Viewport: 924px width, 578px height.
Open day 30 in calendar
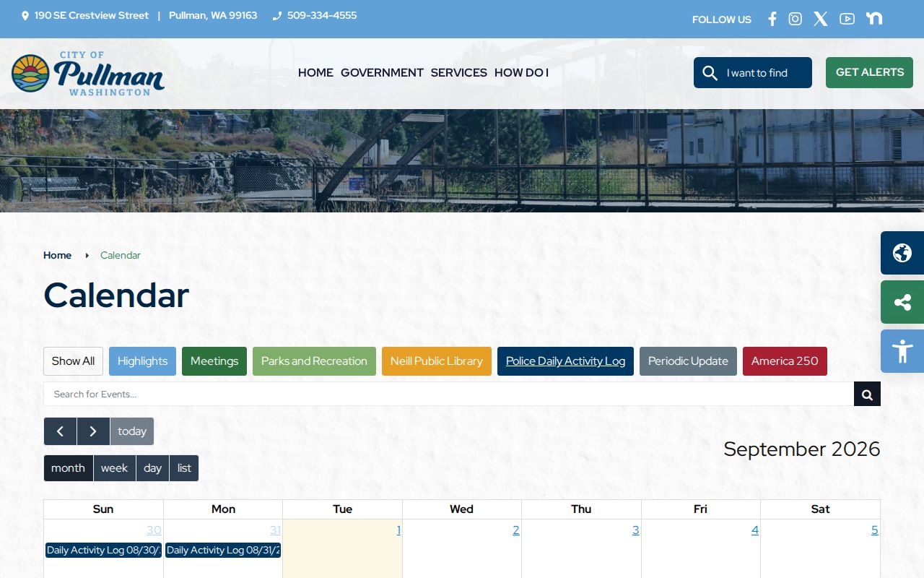point(154,530)
